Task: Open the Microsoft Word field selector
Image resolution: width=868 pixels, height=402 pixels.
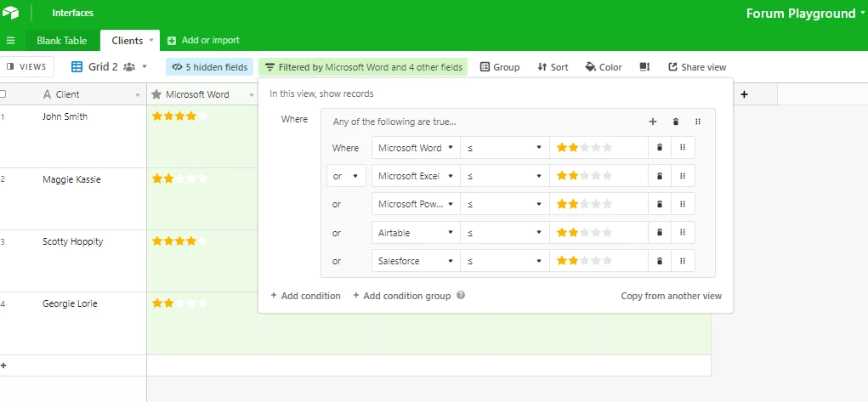Action: point(416,148)
